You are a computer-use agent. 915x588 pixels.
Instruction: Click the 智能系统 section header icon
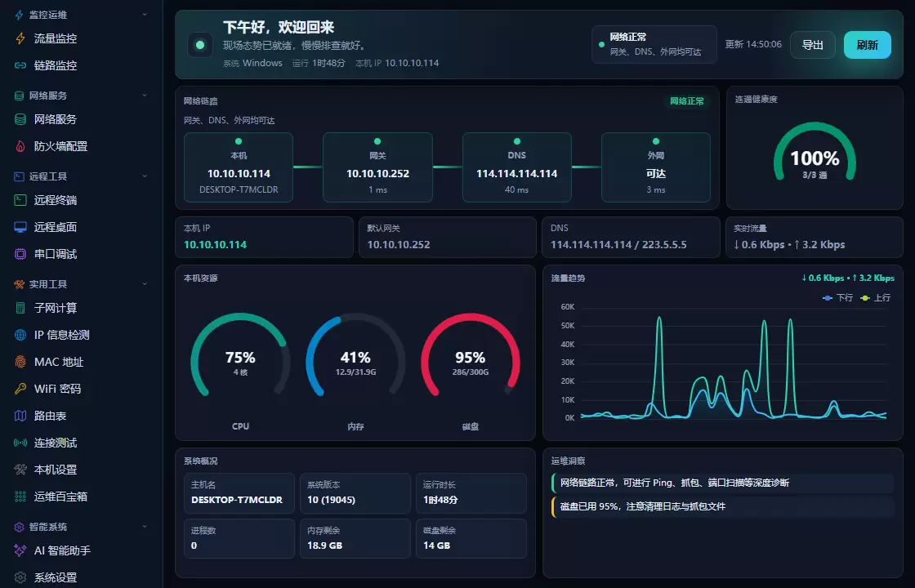pos(19,527)
